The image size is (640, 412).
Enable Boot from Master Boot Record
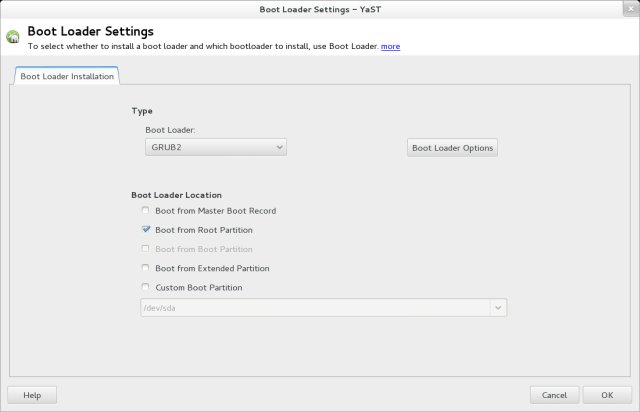click(x=146, y=211)
